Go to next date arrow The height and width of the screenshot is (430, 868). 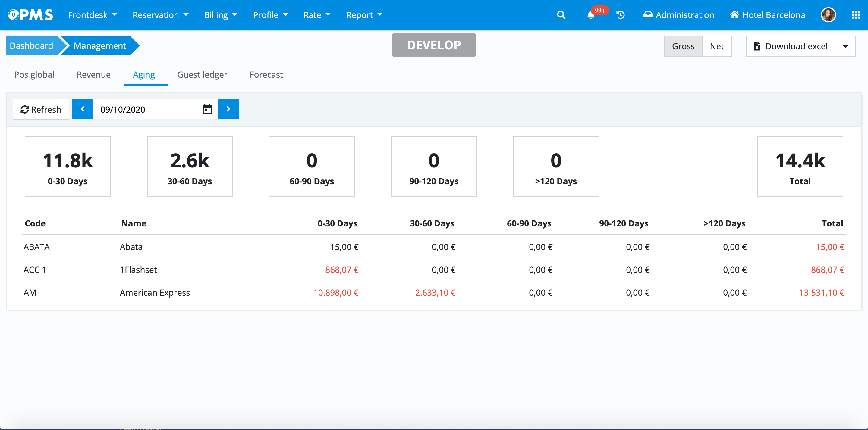228,109
